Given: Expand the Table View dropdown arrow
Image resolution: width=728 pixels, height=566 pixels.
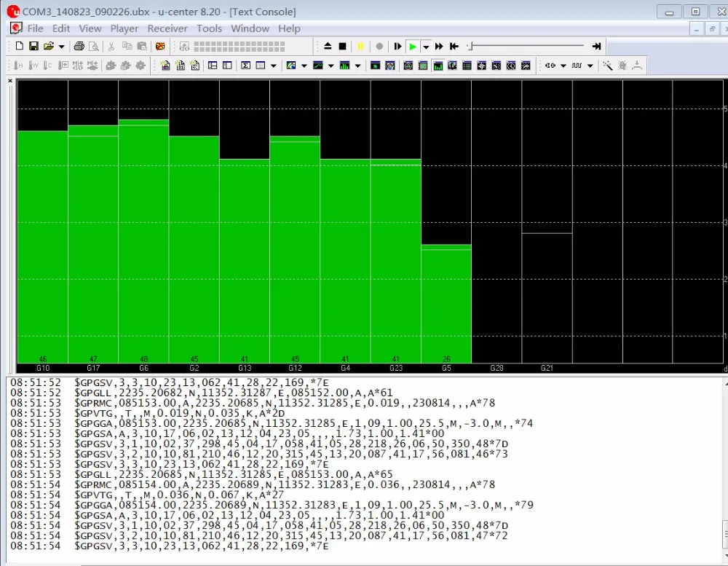Looking at the screenshot, I should 274,66.
